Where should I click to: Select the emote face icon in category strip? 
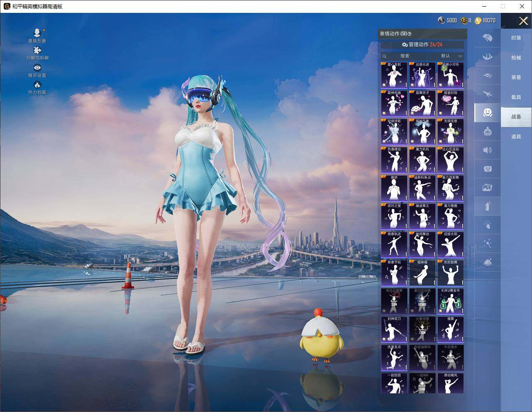click(487, 113)
